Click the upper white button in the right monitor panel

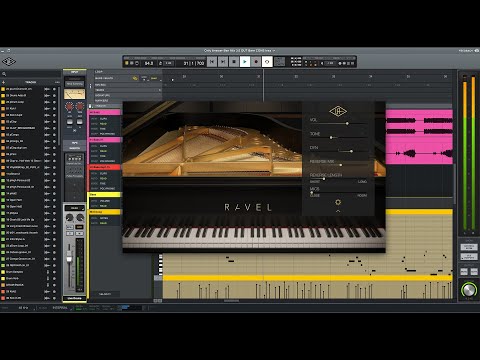click(469, 247)
